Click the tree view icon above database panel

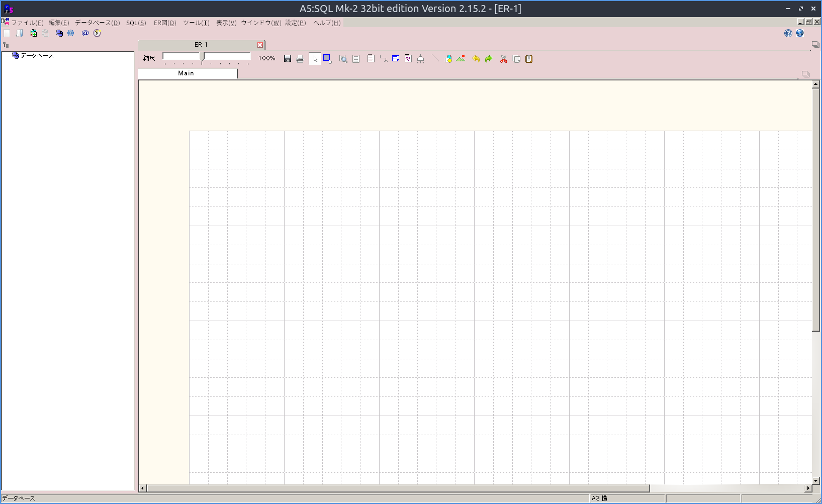(6, 45)
